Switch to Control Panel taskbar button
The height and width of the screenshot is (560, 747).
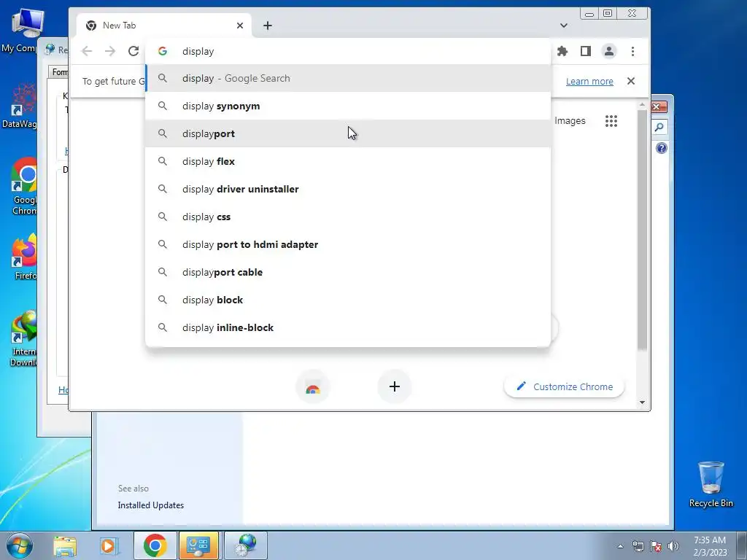point(198,545)
